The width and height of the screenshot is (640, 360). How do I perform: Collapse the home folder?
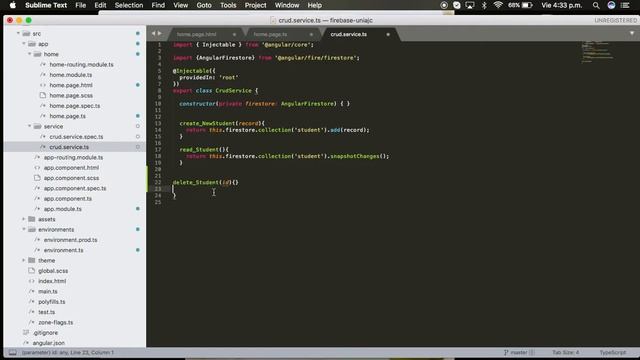(29, 54)
